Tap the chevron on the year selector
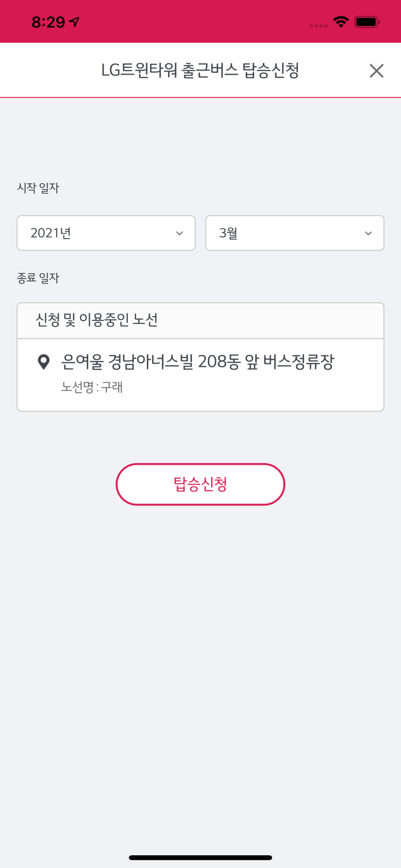The width and height of the screenshot is (401, 868). click(x=179, y=233)
